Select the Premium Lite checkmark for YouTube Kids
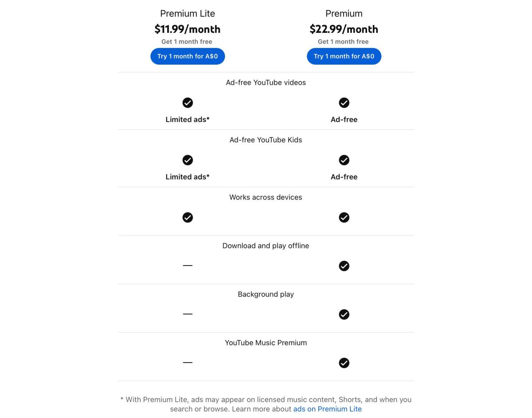The image size is (532, 418). [x=188, y=160]
